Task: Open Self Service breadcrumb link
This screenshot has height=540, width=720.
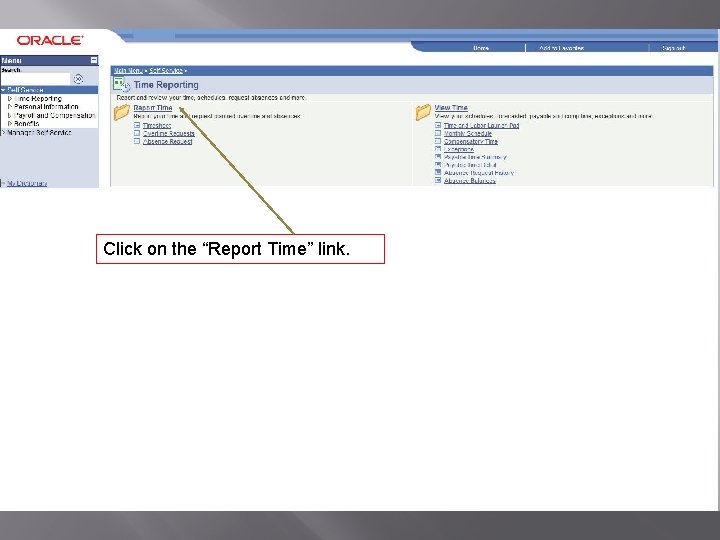Action: (x=166, y=71)
